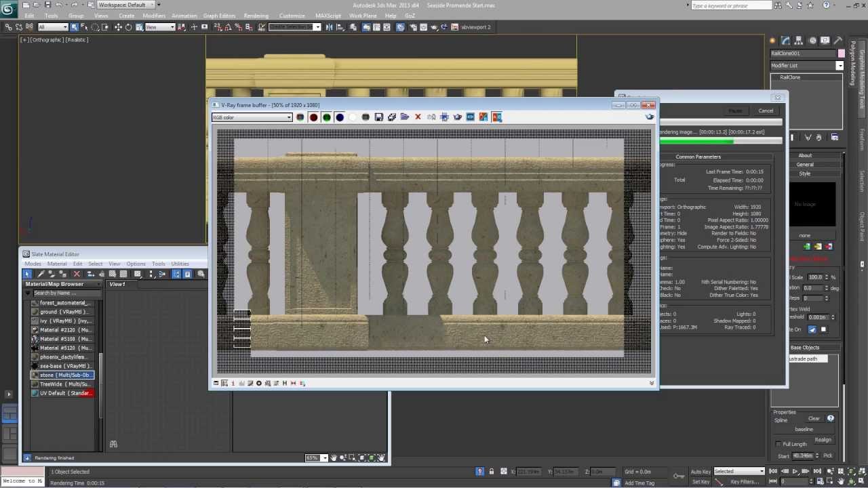This screenshot has width=868, height=488.
Task: Select the stone Multi/Sub-Object material
Action: (62, 375)
